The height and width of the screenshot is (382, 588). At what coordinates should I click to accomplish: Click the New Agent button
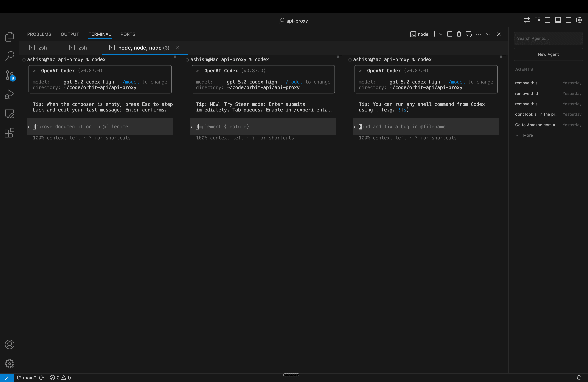pos(548,54)
